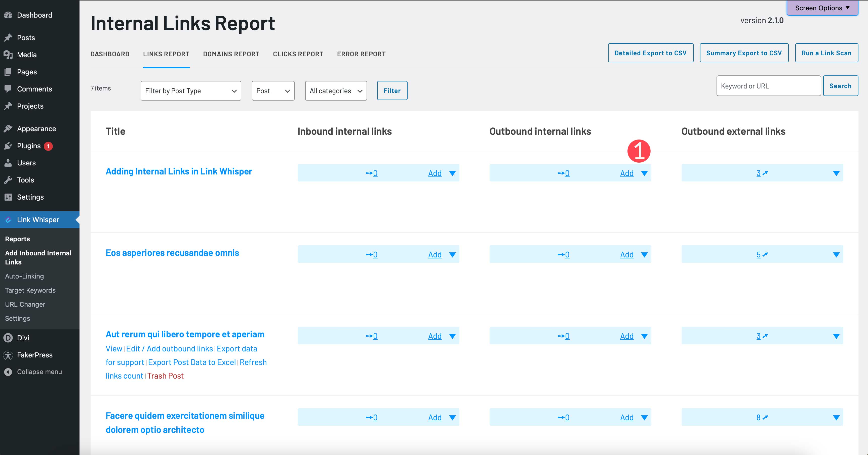Click Add inbound links for first post

434,173
